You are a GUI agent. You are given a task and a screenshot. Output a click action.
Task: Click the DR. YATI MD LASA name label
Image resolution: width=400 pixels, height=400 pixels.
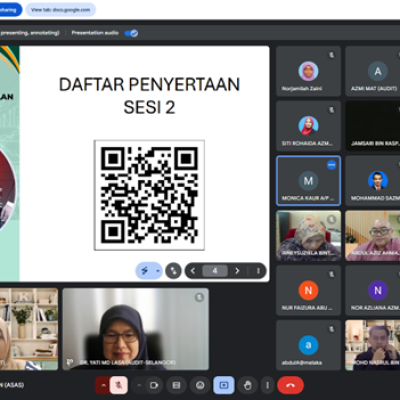pyautogui.click(x=128, y=362)
